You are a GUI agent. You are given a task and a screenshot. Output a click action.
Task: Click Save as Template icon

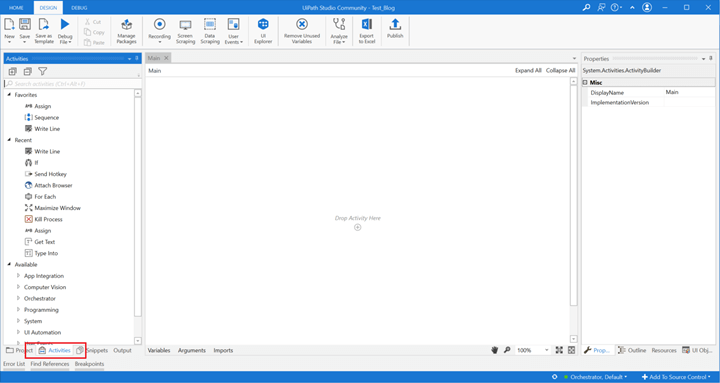[44, 24]
